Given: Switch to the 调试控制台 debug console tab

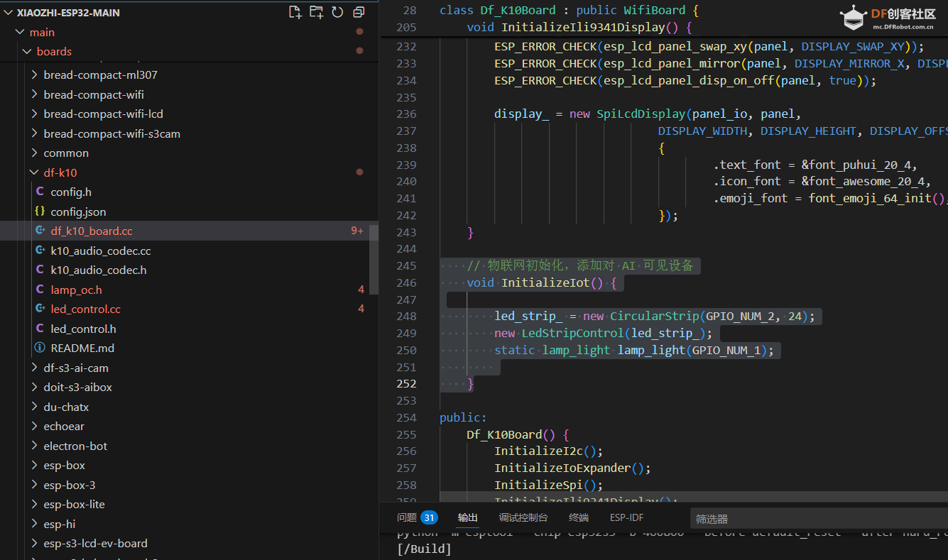Looking at the screenshot, I should [x=523, y=517].
